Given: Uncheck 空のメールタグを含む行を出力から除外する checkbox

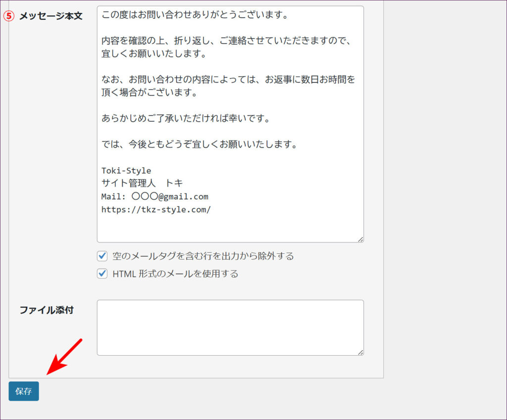Looking at the screenshot, I should [102, 256].
